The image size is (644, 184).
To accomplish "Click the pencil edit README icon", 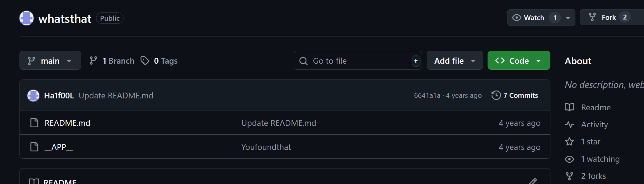I will pyautogui.click(x=532, y=181).
